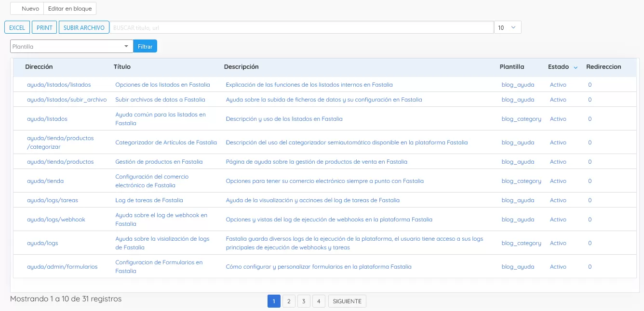This screenshot has height=311, width=644.
Task: Apply filter with Filtrar button
Action: coord(145,46)
